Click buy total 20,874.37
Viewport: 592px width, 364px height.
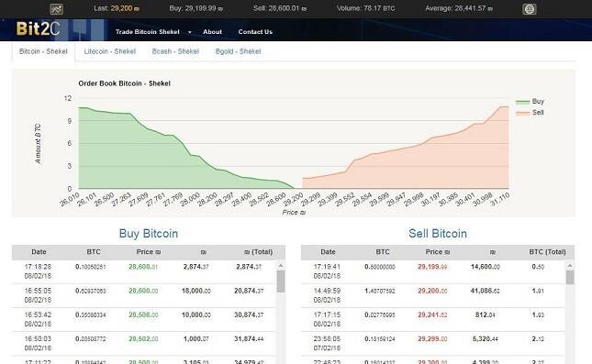click(249, 291)
